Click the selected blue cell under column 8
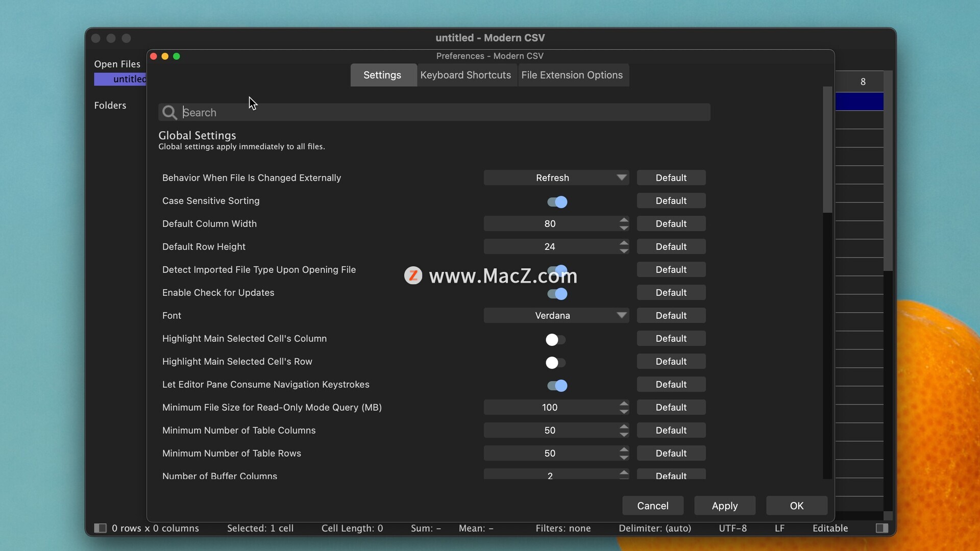980x551 pixels. coord(860,102)
